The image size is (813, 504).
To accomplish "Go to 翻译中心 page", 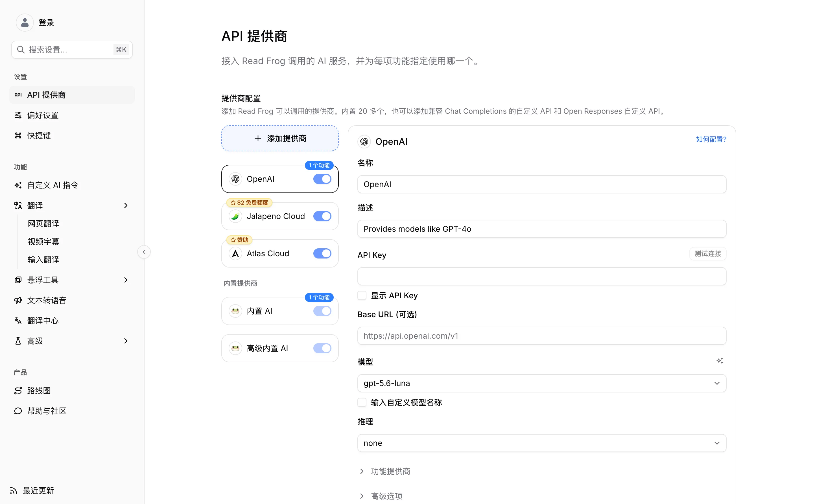I will [72, 321].
